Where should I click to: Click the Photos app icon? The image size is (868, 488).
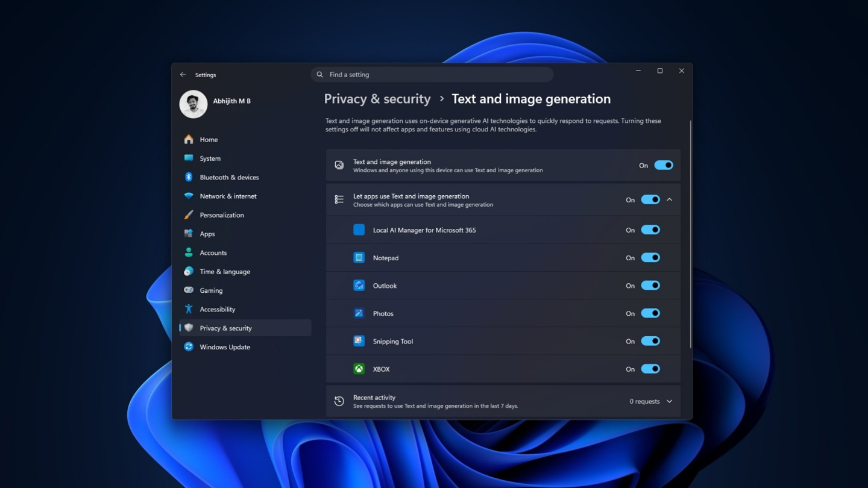(x=359, y=313)
